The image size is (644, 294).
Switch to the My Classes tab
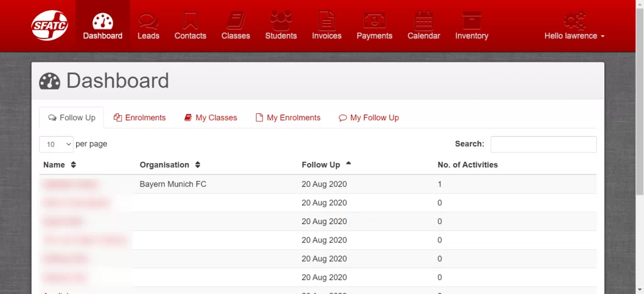click(211, 118)
